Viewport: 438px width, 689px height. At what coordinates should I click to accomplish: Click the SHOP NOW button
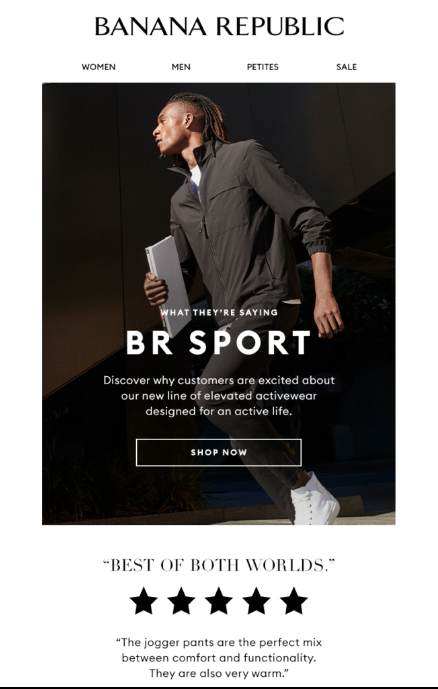pyautogui.click(x=219, y=452)
